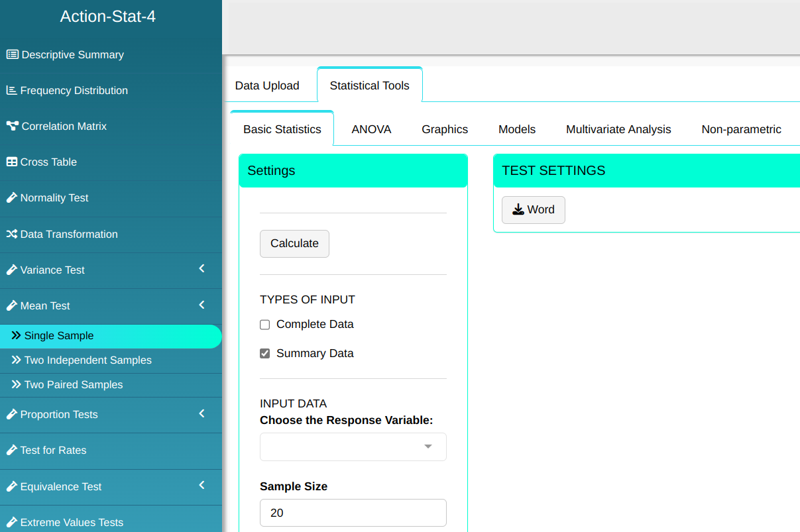Click the Sample Size input field

(x=353, y=513)
